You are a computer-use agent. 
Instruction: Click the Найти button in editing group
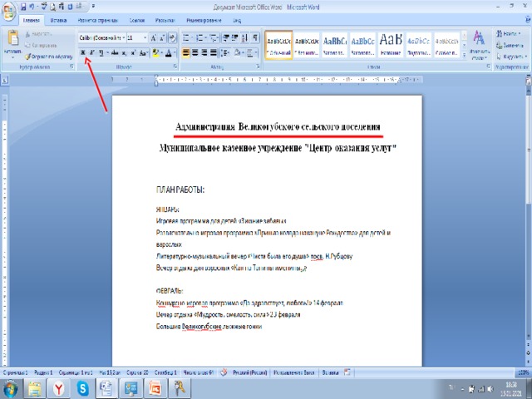(x=510, y=33)
